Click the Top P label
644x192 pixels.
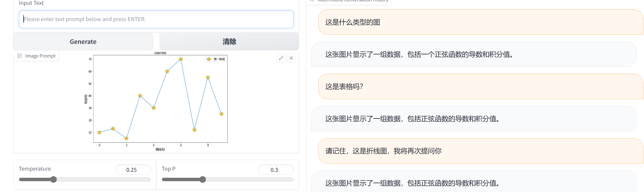pyautogui.click(x=168, y=169)
